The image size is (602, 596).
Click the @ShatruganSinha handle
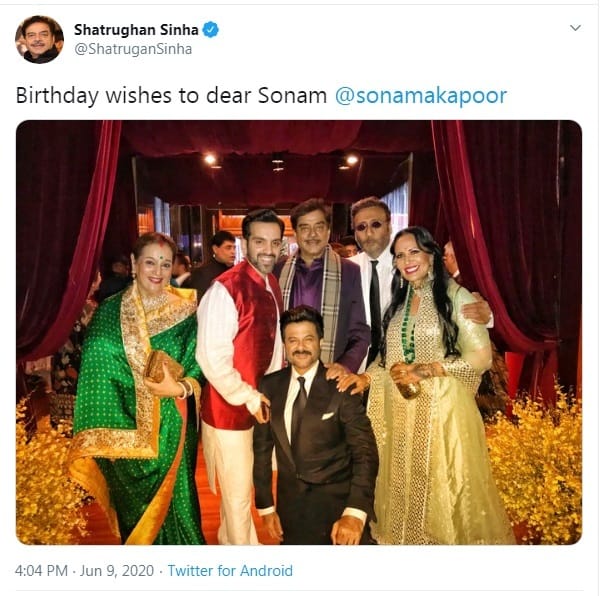pos(132,49)
